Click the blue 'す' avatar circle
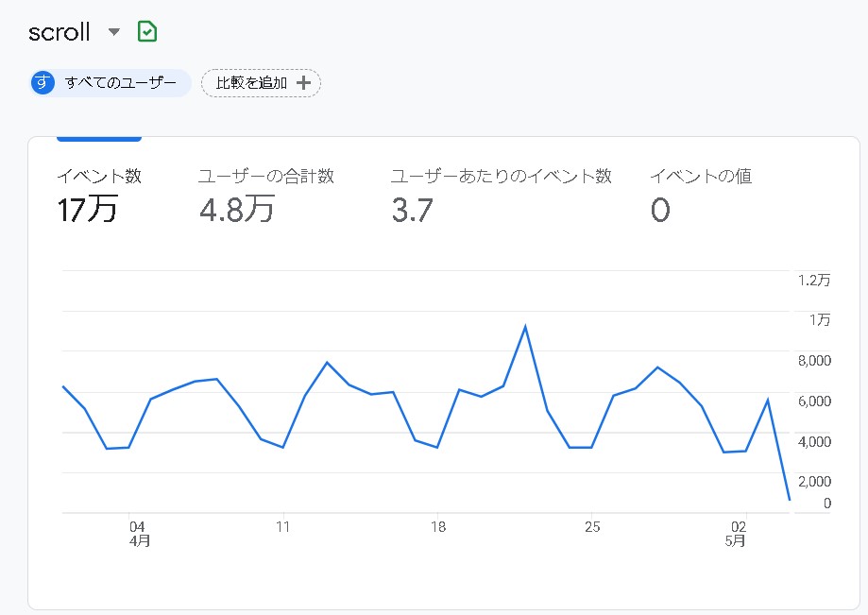Viewport: 868px width, 615px height. 43,83
